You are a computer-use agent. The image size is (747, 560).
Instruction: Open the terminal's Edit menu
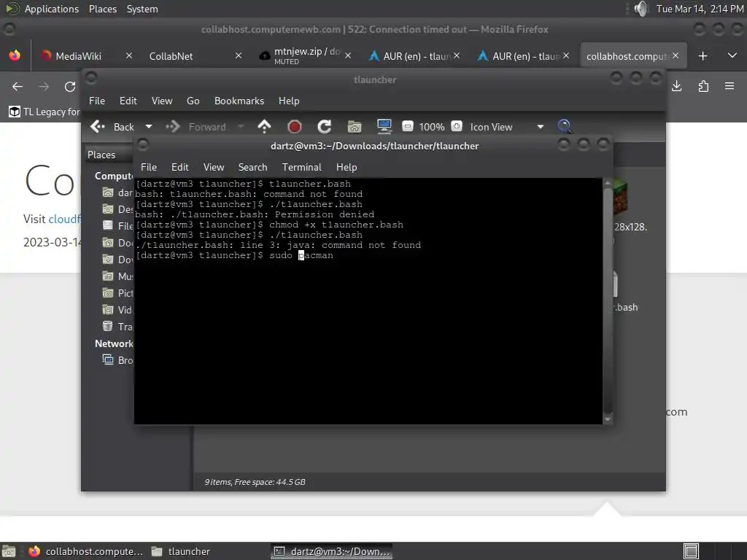179,167
